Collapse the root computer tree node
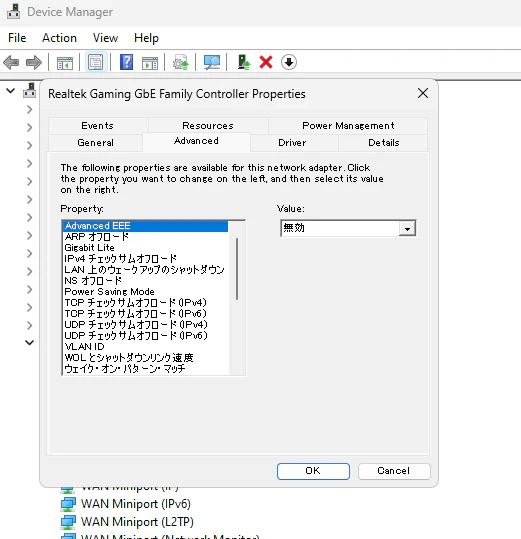 point(11,91)
